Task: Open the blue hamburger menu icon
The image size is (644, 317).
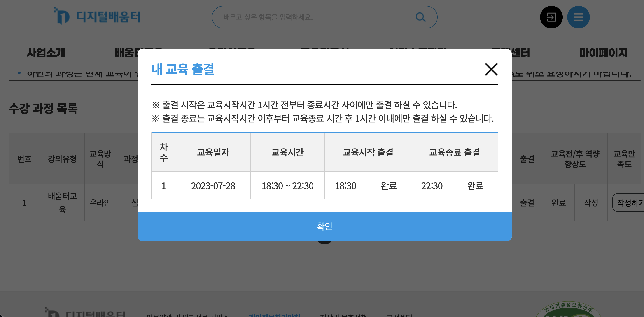Action: pos(578,17)
